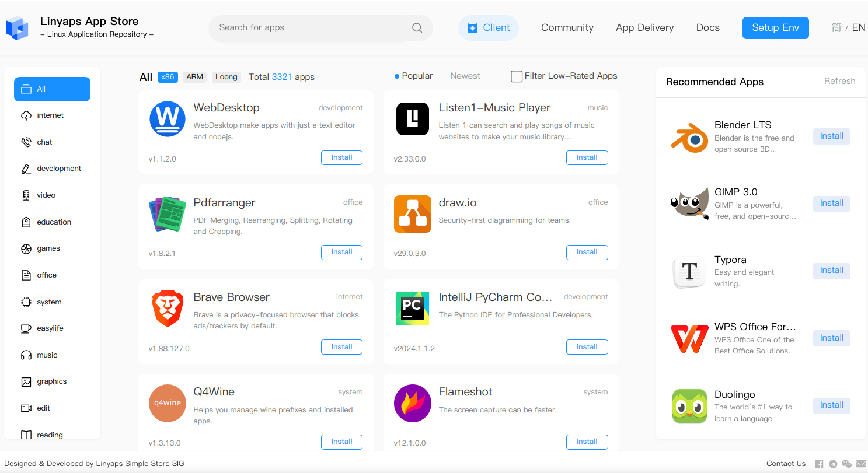Click the Telegram icon in the footer

click(833, 464)
